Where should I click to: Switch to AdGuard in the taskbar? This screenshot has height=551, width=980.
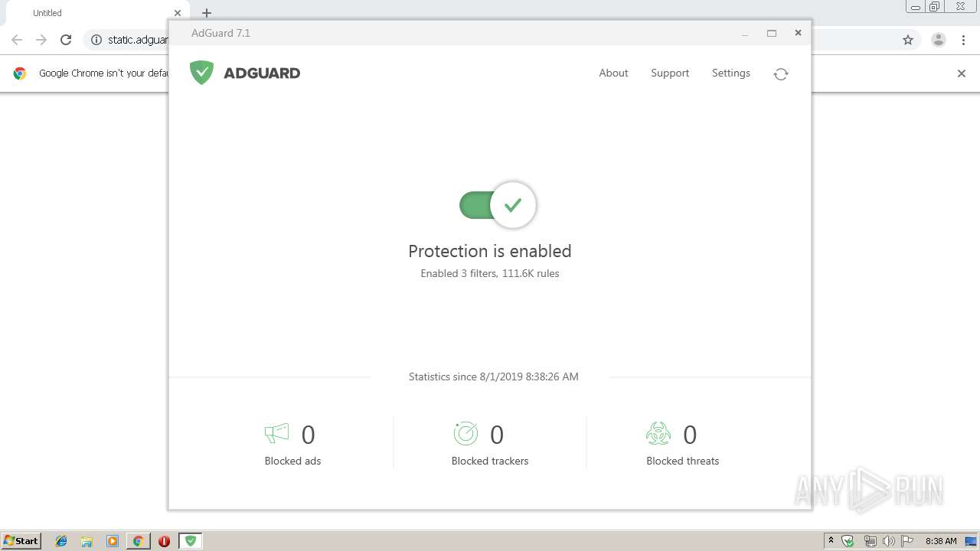pos(191,541)
